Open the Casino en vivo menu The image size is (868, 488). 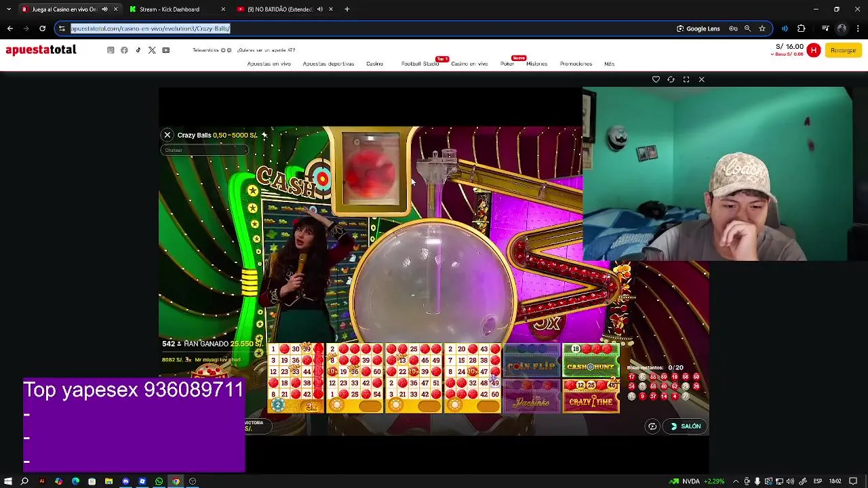point(469,64)
